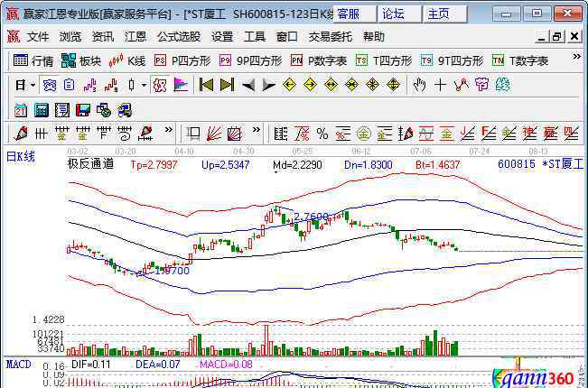Click the MACD indicator label
The height and width of the screenshot is (388, 588).
point(18,364)
